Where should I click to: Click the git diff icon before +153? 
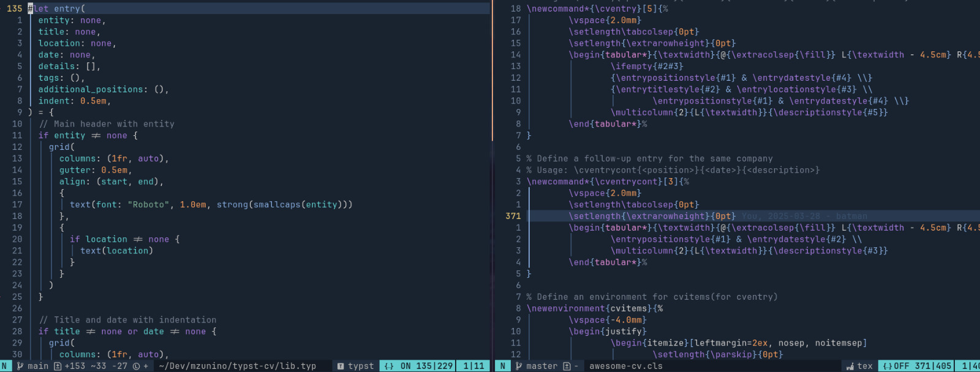pos(58,366)
